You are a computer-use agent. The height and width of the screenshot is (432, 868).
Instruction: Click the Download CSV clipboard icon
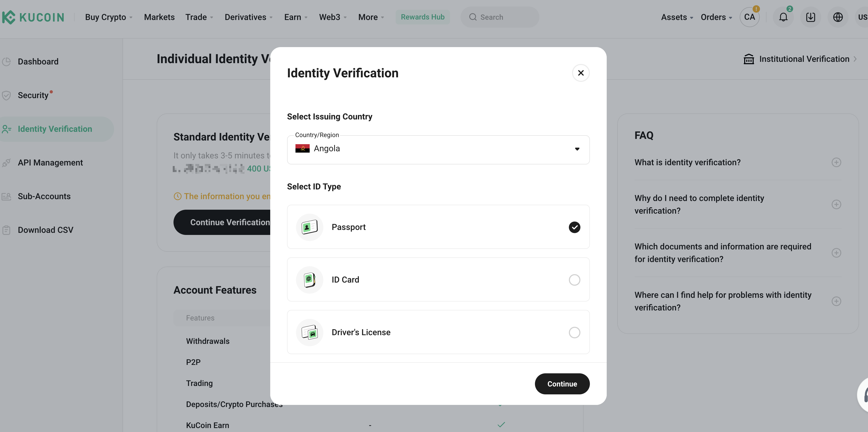[x=6, y=230]
